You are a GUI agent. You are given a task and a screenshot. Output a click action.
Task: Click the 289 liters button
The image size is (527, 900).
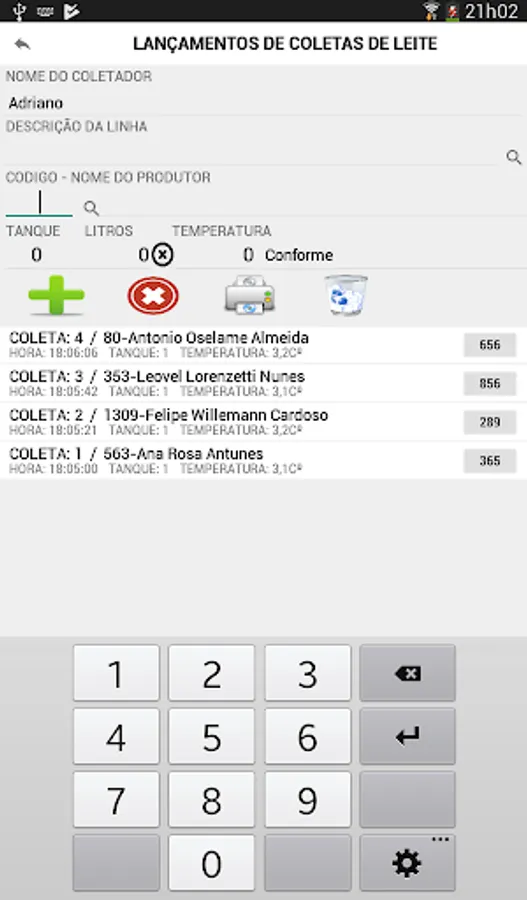tap(490, 422)
